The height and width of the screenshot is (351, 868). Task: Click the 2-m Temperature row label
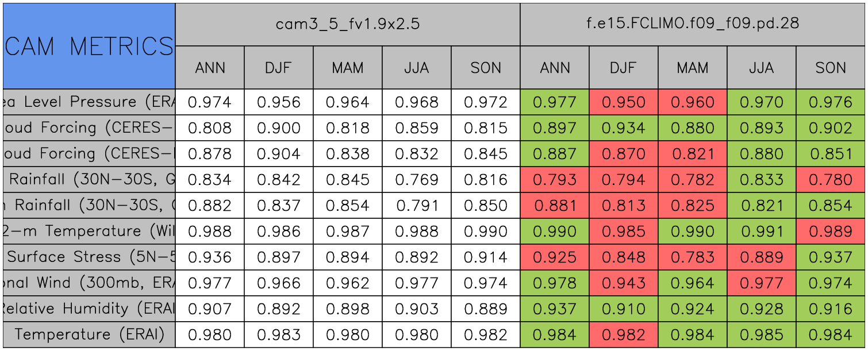click(x=89, y=231)
